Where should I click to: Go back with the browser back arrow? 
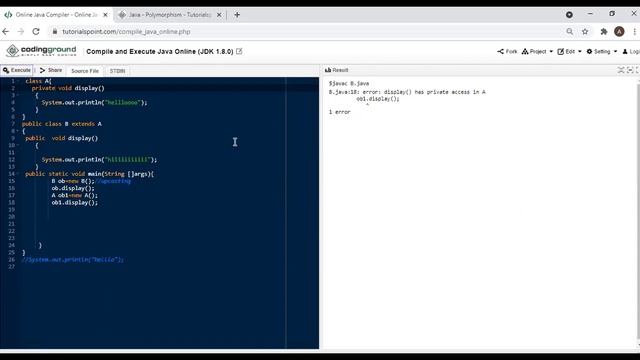[6, 31]
